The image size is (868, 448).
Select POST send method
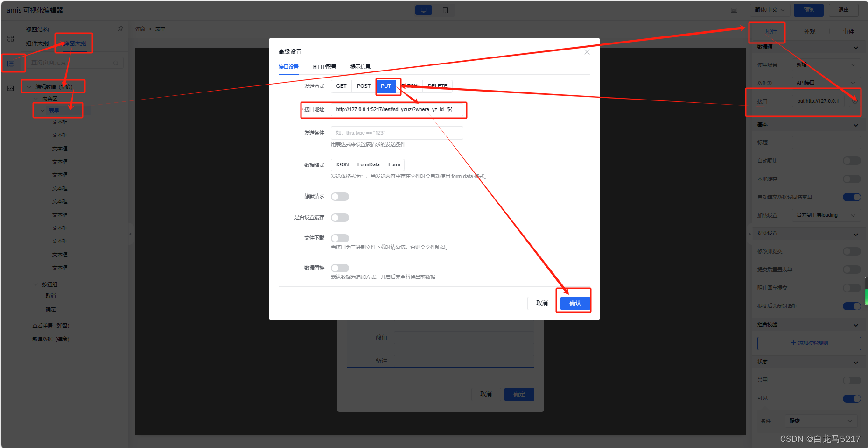point(364,86)
